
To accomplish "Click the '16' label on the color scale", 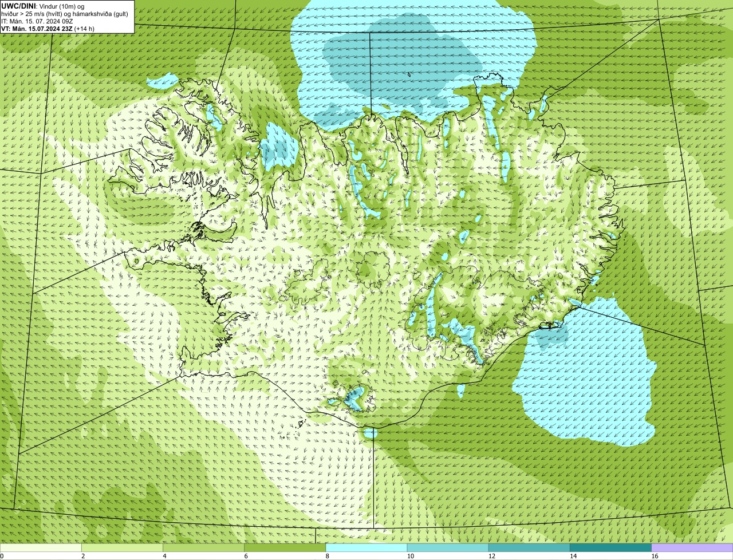I will [x=654, y=556].
